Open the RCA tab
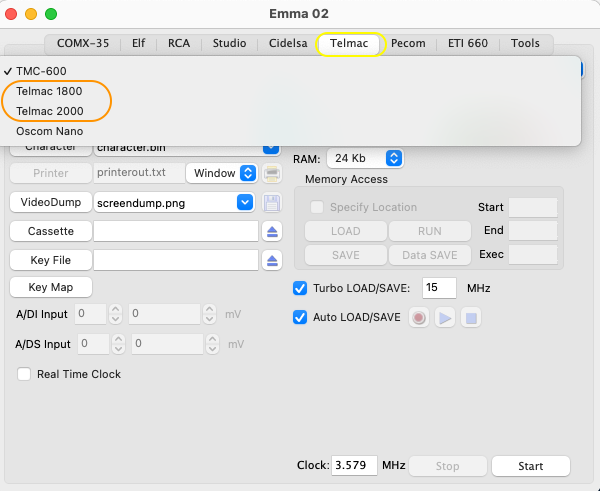The width and height of the screenshot is (600, 491). point(179,43)
